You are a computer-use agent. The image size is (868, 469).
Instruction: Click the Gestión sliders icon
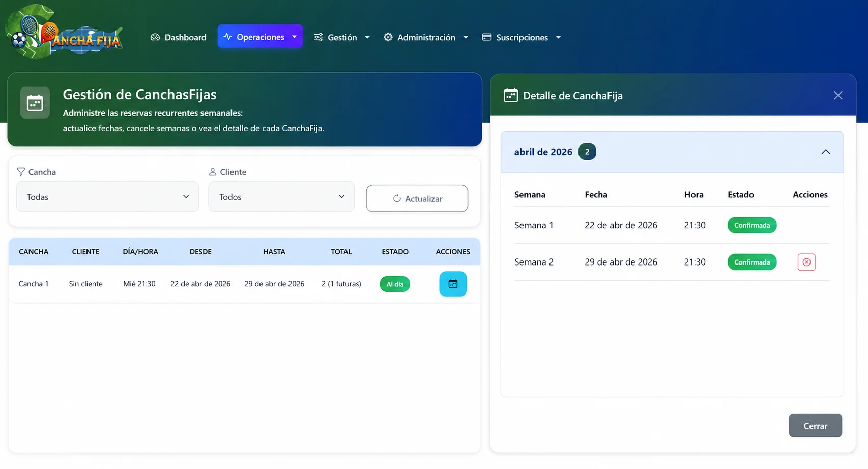[319, 37]
